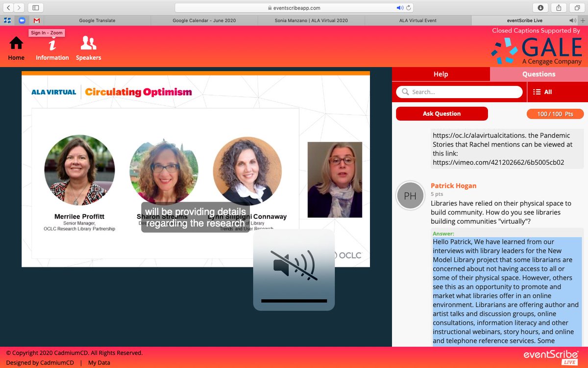The image size is (588, 368).
Task: Mute audio via address bar speaker icon
Action: coord(400,8)
